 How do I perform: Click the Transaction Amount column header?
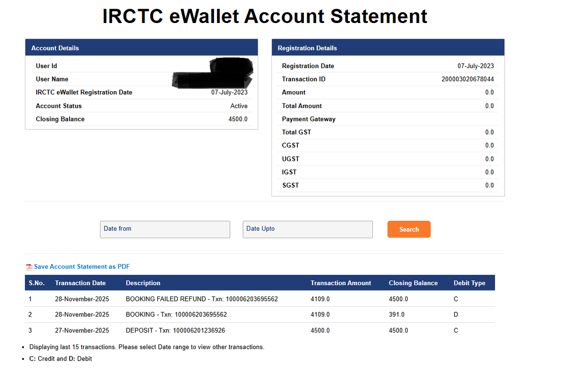click(341, 283)
